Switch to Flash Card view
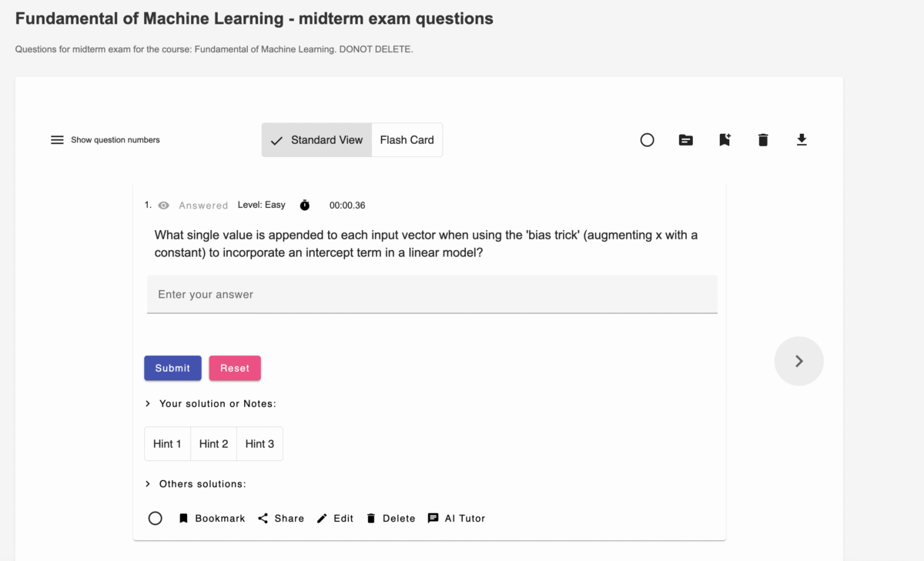This screenshot has height=561, width=924. pyautogui.click(x=407, y=140)
